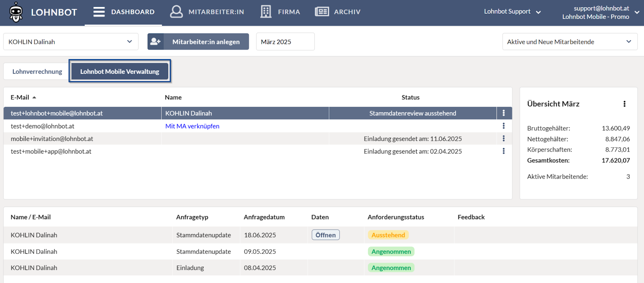Click the Stammdatenreview ausstehend status cell
The height and width of the screenshot is (283, 644).
click(x=413, y=113)
